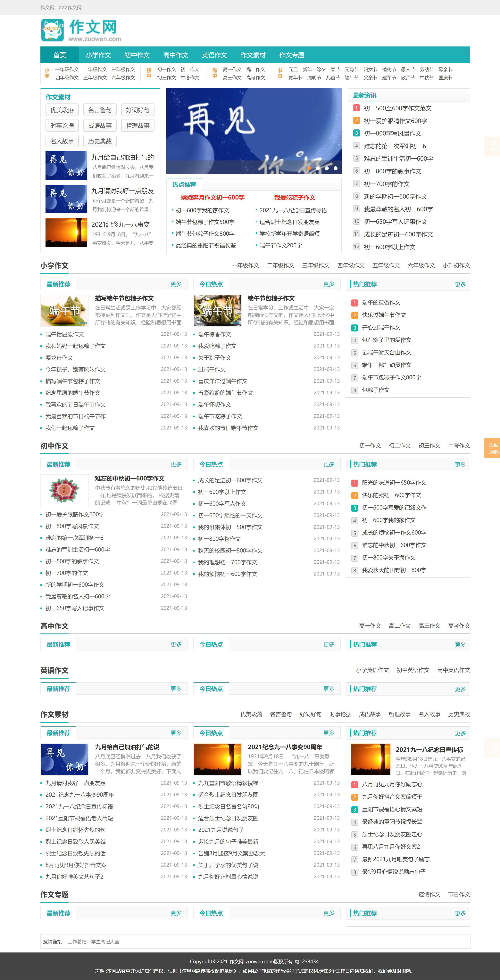Select the 一年级作文 sub-navigation link
This screenshot has height=980, width=500.
coord(67,69)
